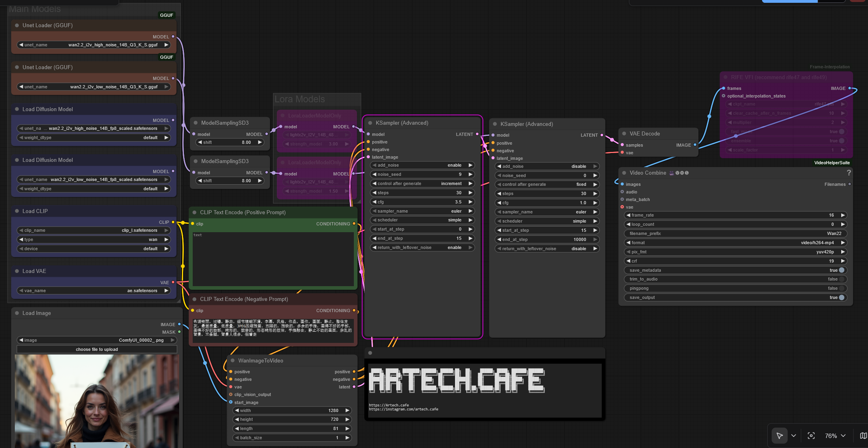The height and width of the screenshot is (448, 868).
Task: Toggle save_metadata in Video Combine
Action: point(842,270)
